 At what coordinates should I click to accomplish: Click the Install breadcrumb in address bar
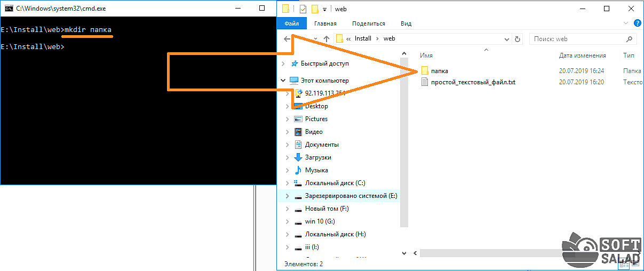coord(363,39)
